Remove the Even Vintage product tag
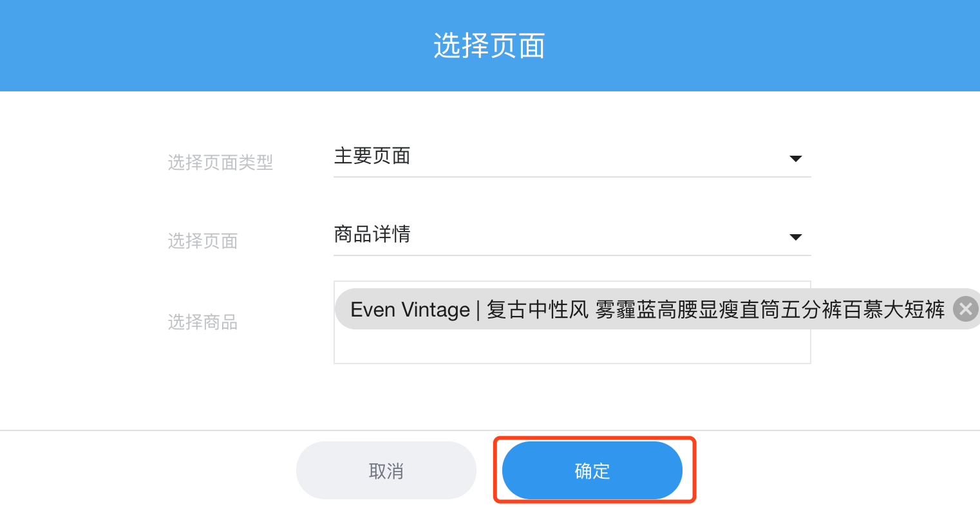Screen dimensions: 980x507 [965, 309]
